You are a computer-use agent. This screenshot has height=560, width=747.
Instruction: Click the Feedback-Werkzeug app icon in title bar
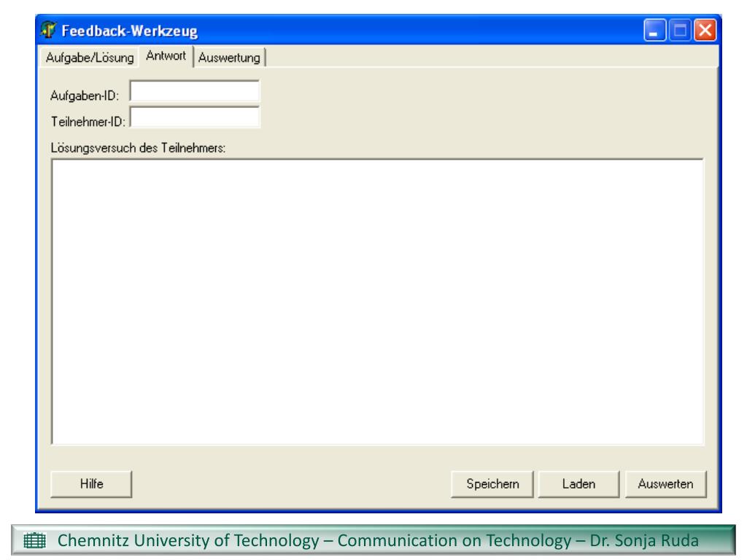50,31
